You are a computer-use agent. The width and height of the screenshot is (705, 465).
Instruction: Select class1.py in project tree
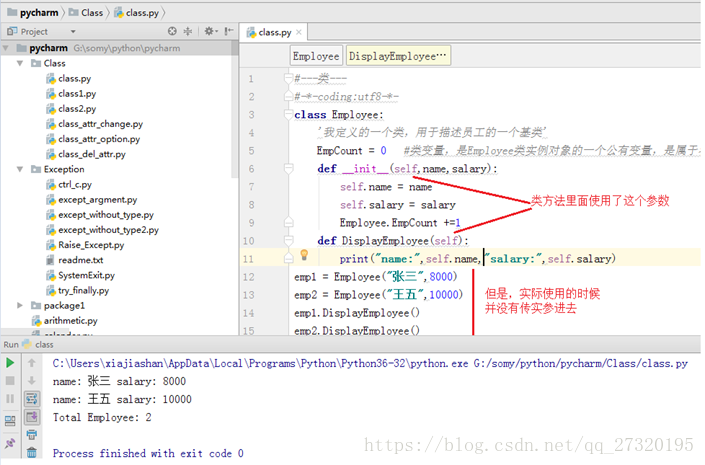coord(71,94)
